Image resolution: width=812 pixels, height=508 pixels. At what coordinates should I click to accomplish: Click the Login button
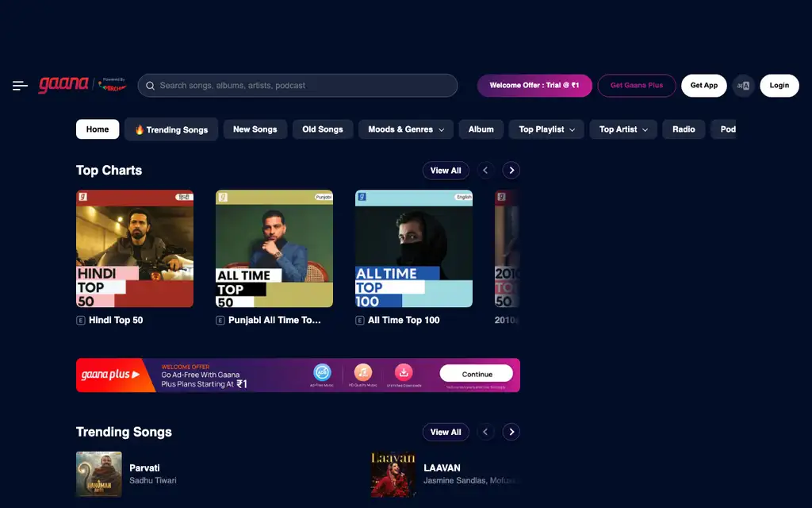click(x=779, y=86)
